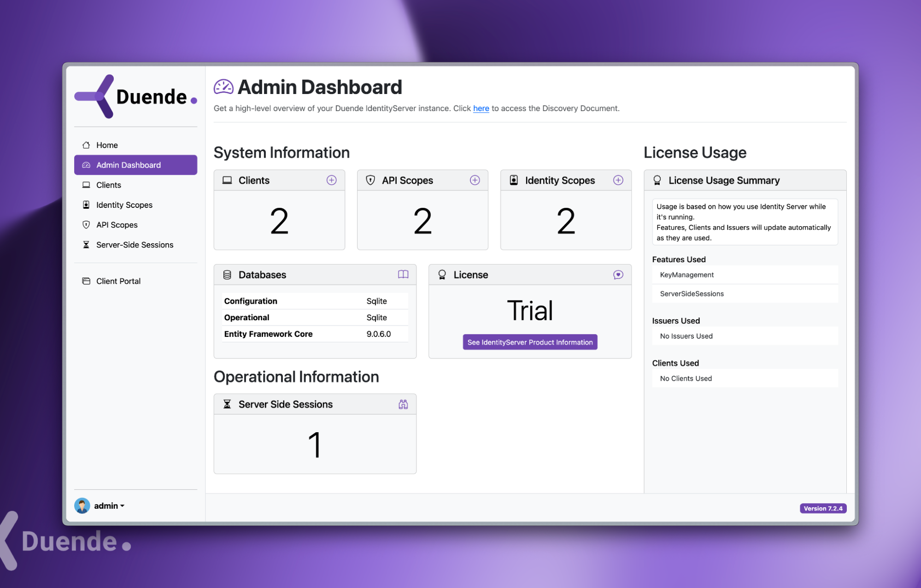Click the hourglass icon beside Server-Side Sessions in sidebar

pyautogui.click(x=86, y=245)
